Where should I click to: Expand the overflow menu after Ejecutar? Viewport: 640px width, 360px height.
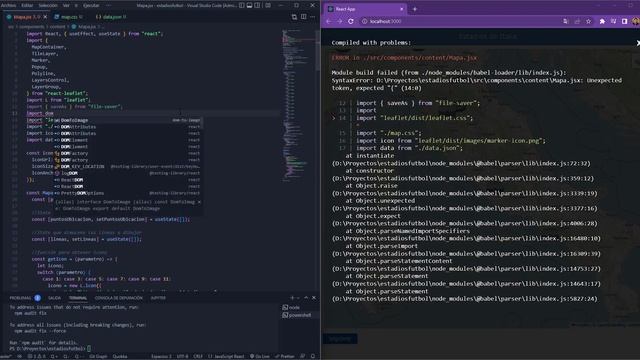[109, 5]
